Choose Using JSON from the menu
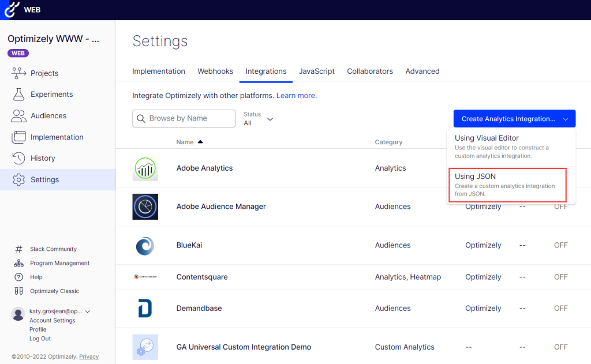 point(507,185)
